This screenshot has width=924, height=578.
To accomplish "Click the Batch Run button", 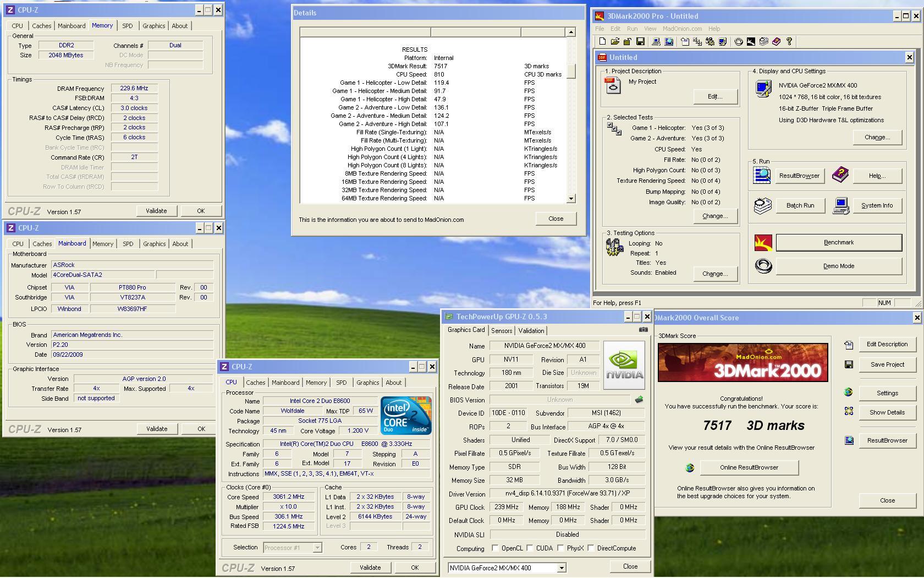I will [800, 205].
